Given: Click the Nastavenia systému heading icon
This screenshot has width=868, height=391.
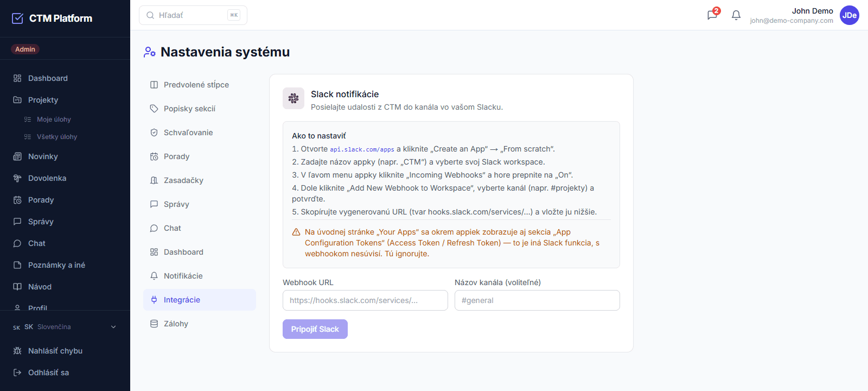Looking at the screenshot, I should (150, 52).
